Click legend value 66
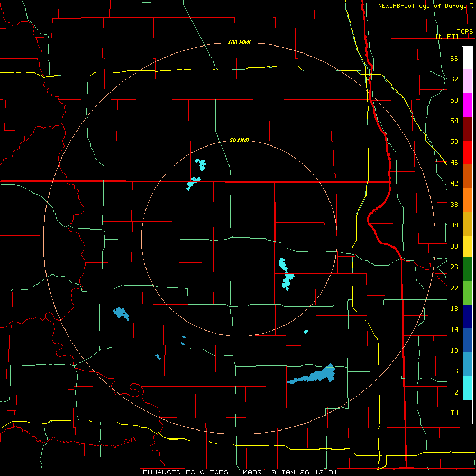Image resolution: width=476 pixels, height=476 pixels. pos(454,59)
